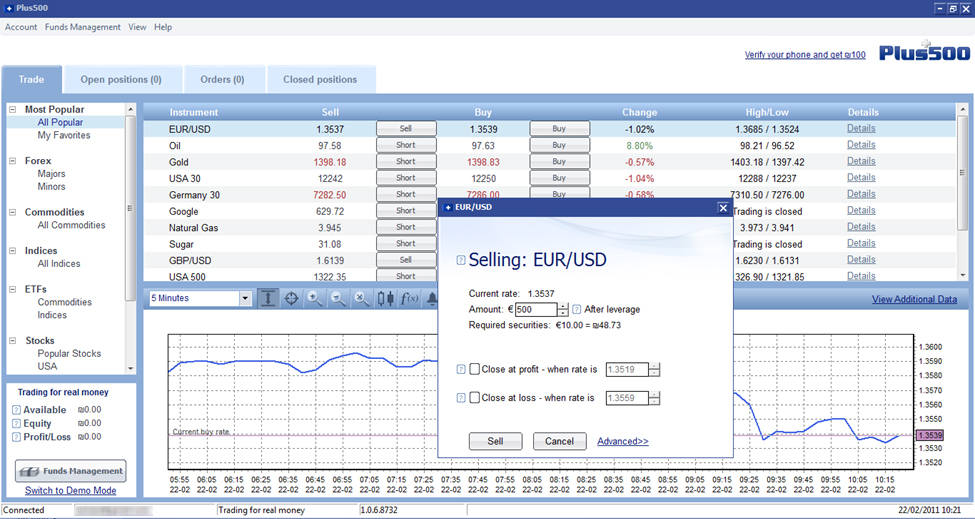The height and width of the screenshot is (519, 975).
Task: Enable Close at loss checkbox
Action: tap(475, 397)
